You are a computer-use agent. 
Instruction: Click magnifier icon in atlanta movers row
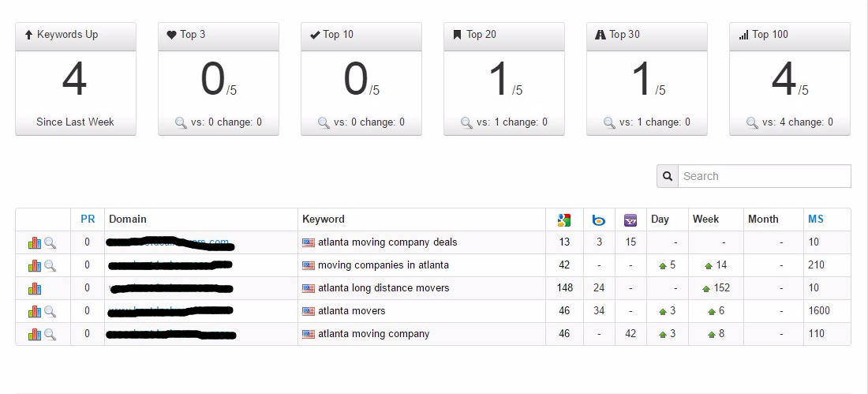point(50,311)
